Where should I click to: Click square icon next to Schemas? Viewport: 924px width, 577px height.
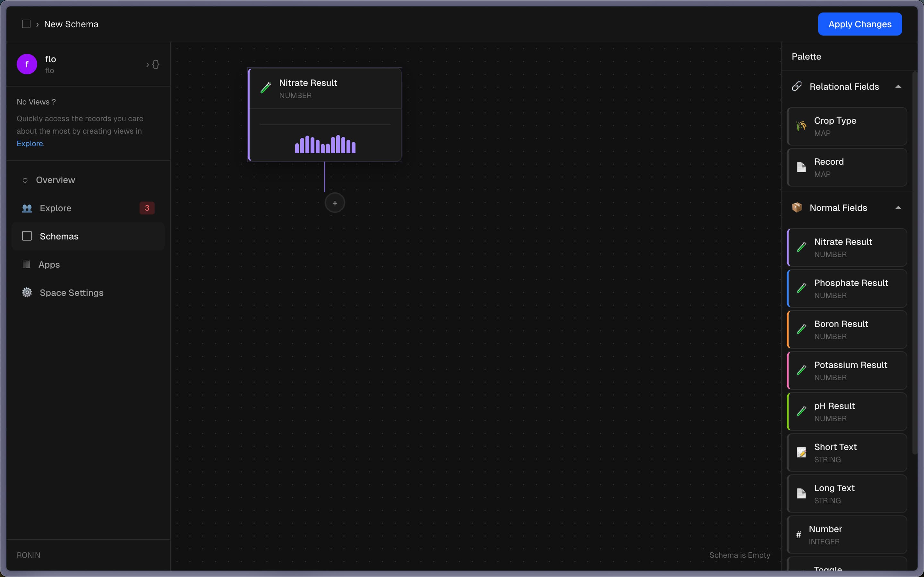27,236
